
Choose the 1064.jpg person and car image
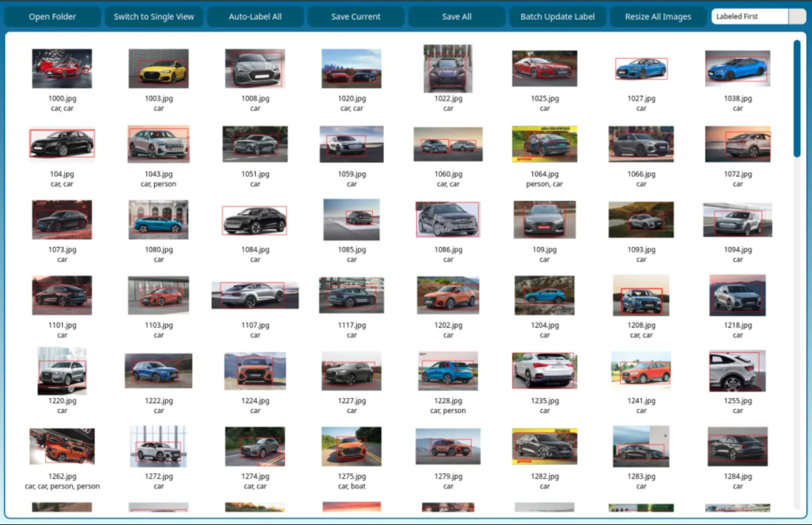click(544, 144)
